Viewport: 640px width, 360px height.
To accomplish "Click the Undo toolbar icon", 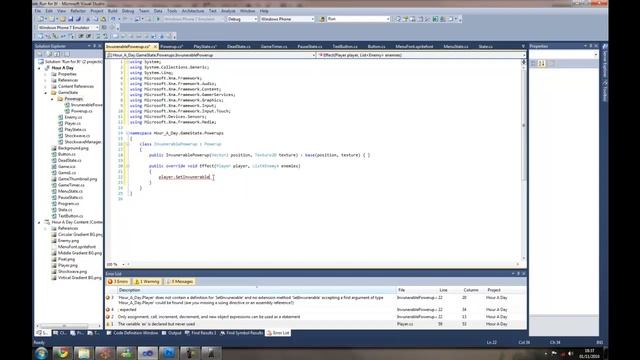I will 113,19.
